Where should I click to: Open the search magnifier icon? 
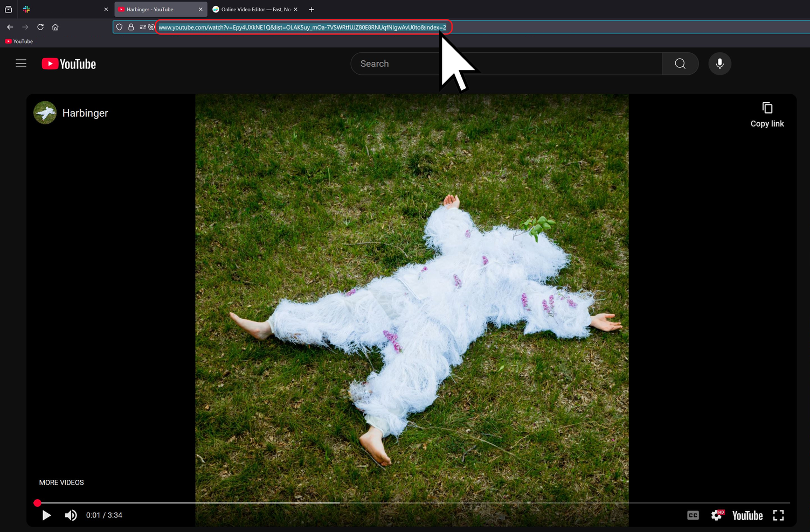680,63
